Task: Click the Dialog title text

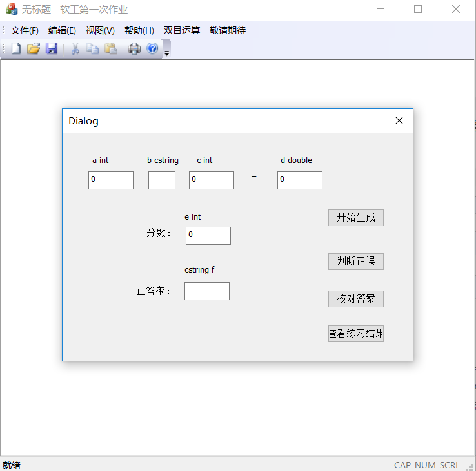Action: coord(83,121)
